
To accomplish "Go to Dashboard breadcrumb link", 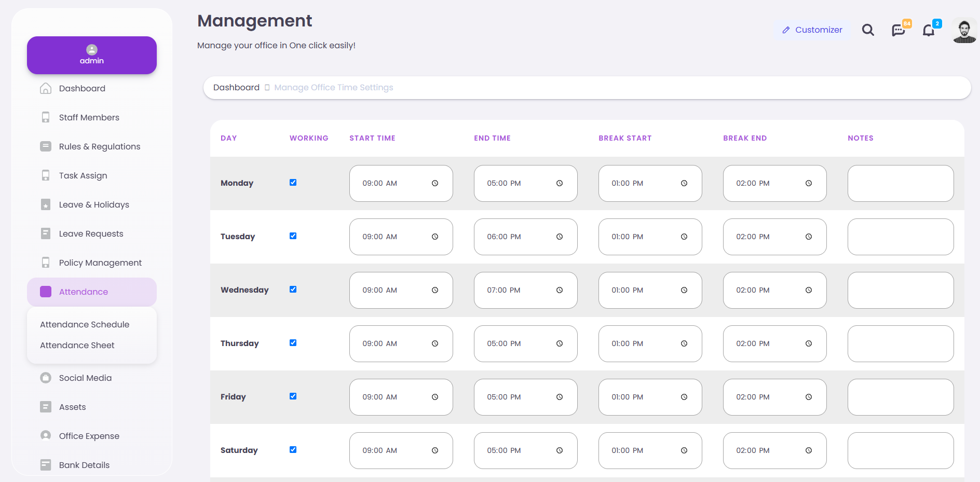I will (x=236, y=87).
